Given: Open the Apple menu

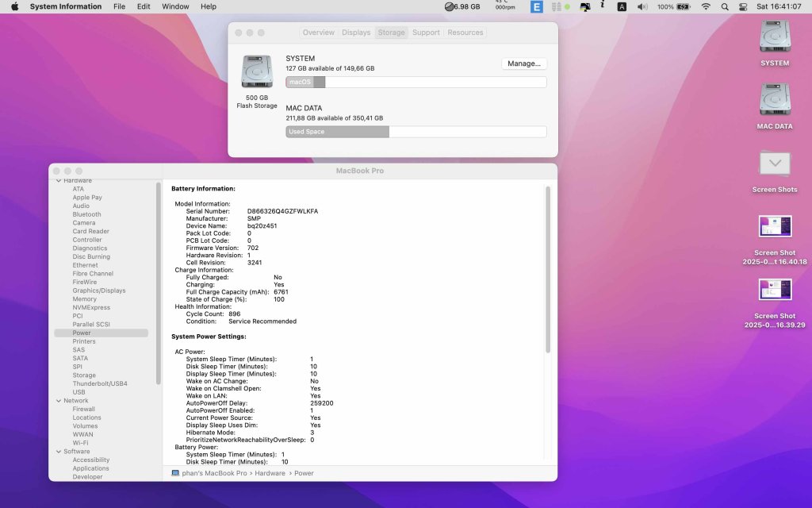Looking at the screenshot, I should [14, 6].
